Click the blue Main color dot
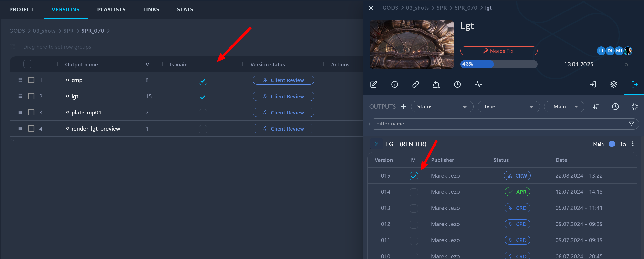The image size is (644, 259). pyautogui.click(x=612, y=144)
